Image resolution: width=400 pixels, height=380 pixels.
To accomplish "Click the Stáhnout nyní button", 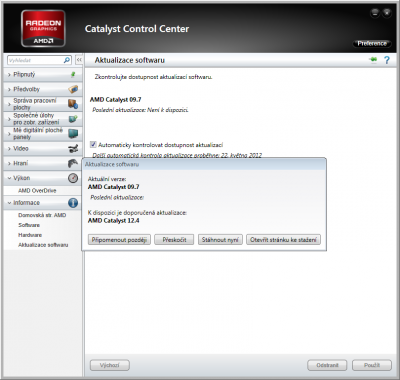I will pos(220,240).
